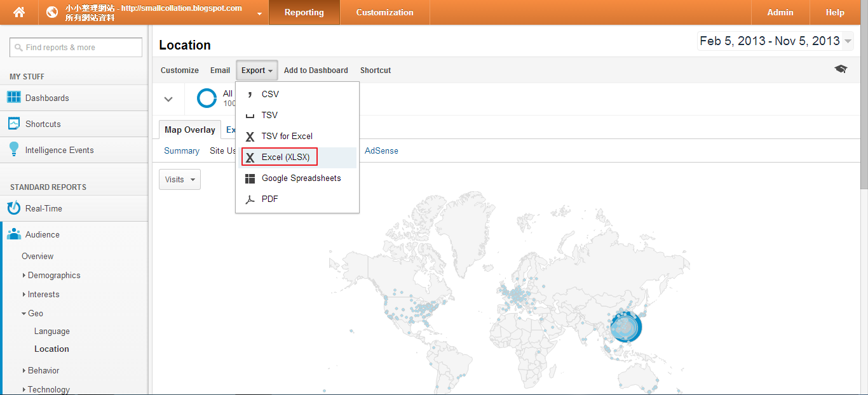Choose the PDF export icon
868x395 pixels.
pyautogui.click(x=250, y=199)
